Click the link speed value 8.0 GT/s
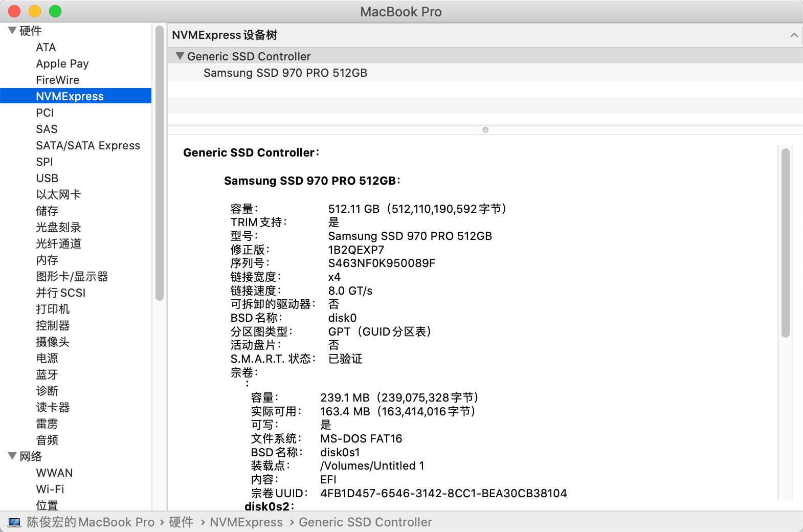The image size is (803, 532). (350, 291)
